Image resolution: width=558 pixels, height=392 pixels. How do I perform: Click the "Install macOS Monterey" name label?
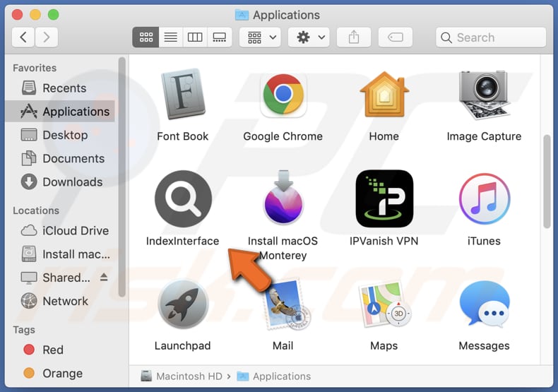click(283, 248)
